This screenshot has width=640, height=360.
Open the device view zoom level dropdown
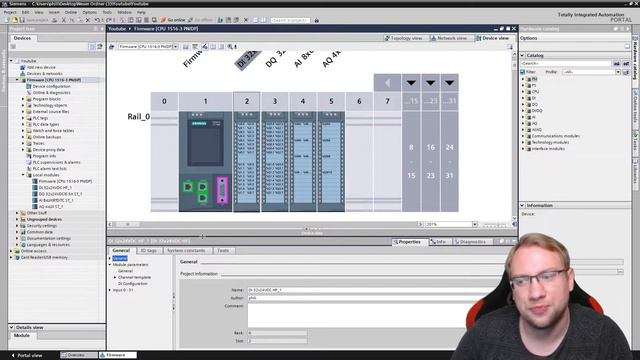click(x=475, y=224)
